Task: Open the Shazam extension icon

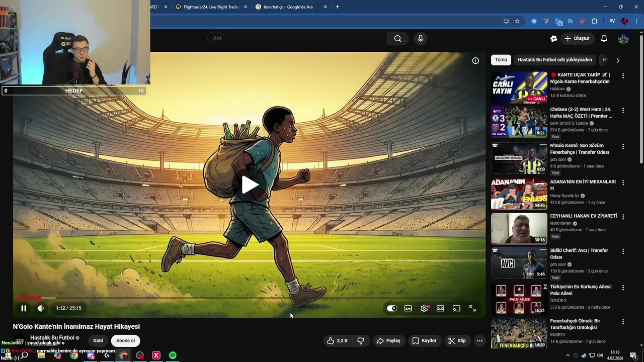Action: 534,21
